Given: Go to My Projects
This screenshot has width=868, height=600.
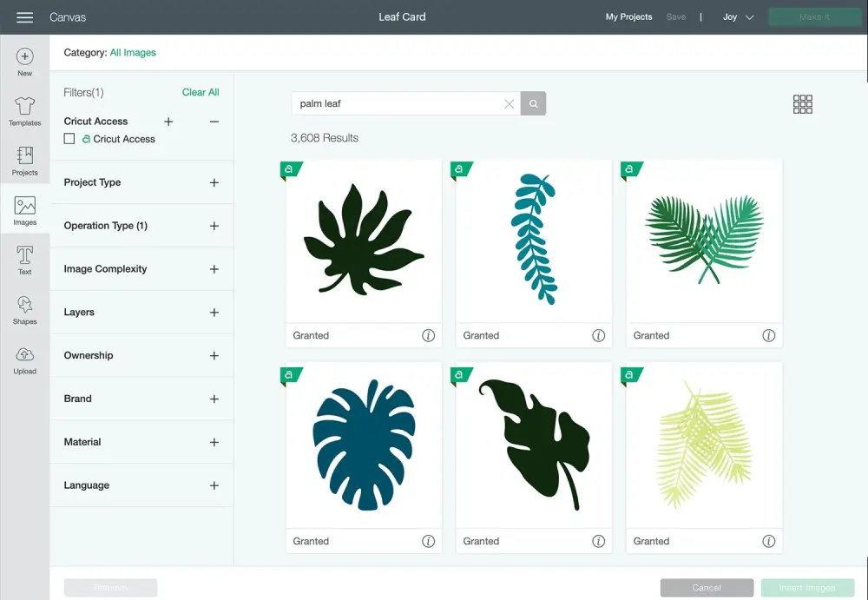Looking at the screenshot, I should tap(628, 17).
